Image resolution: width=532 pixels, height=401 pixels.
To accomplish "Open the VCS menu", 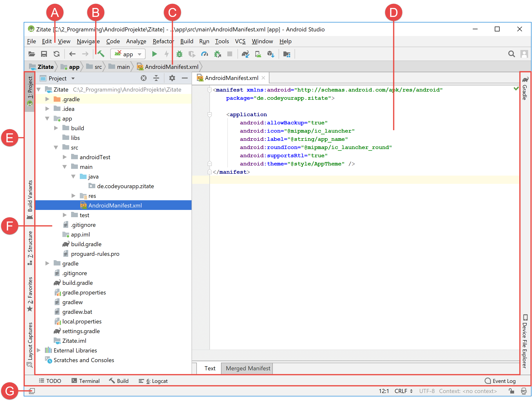I will pyautogui.click(x=240, y=41).
